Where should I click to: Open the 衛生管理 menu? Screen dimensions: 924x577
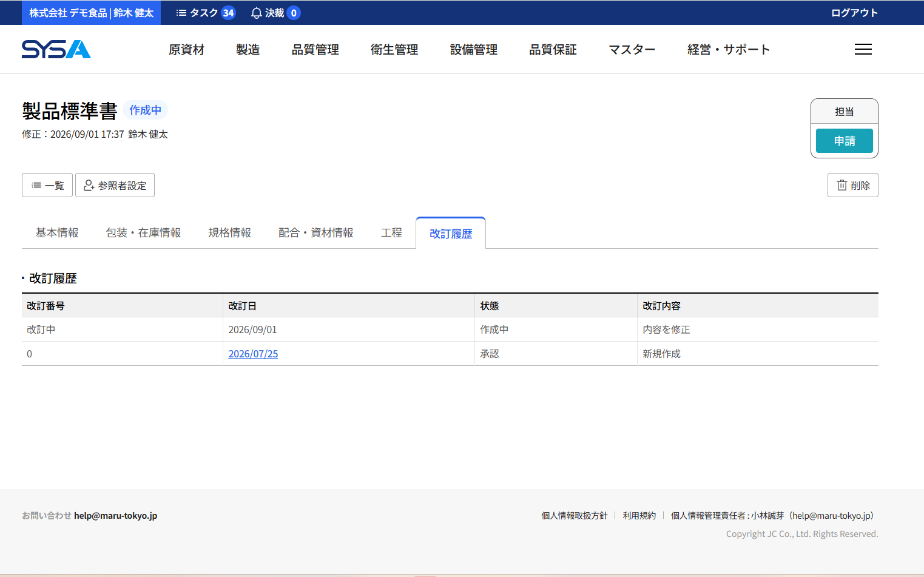[394, 50]
